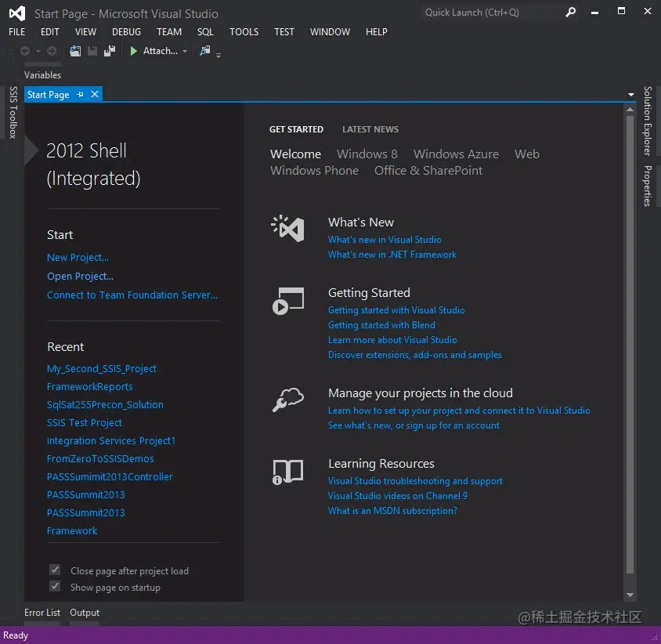Show the Error List panel

[x=42, y=613]
